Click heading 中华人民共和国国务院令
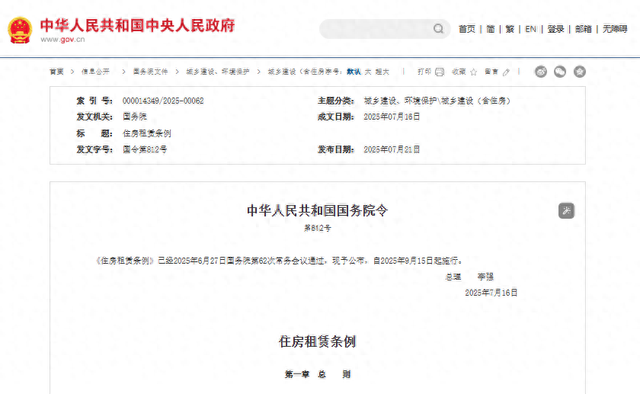This screenshot has height=394, width=640. [x=317, y=211]
